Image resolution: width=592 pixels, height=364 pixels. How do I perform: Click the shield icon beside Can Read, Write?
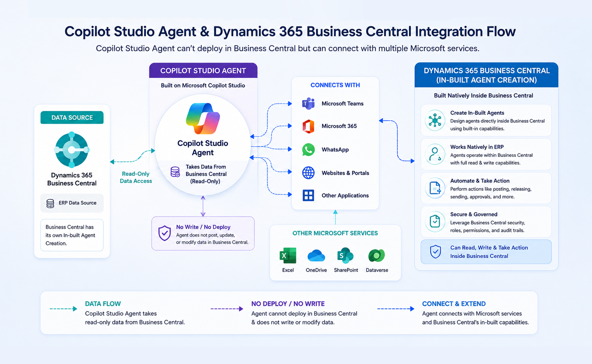point(435,252)
